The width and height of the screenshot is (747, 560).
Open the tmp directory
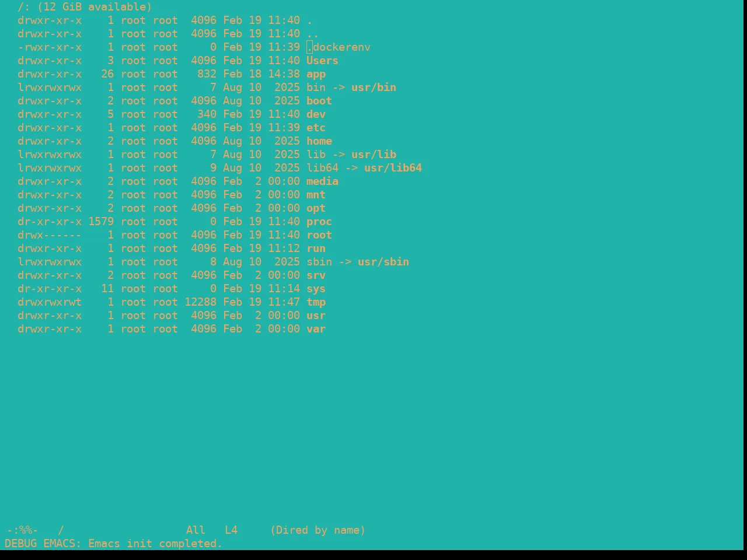[x=316, y=302]
